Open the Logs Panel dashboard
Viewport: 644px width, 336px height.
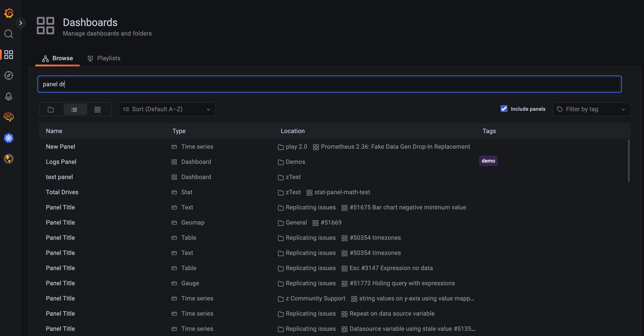pyautogui.click(x=61, y=162)
